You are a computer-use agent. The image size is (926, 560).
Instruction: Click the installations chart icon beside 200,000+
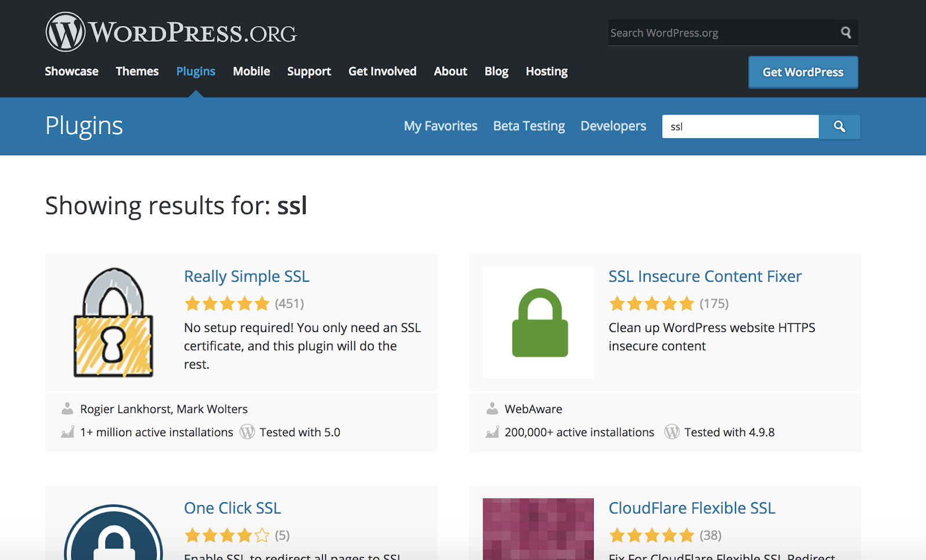(493, 432)
